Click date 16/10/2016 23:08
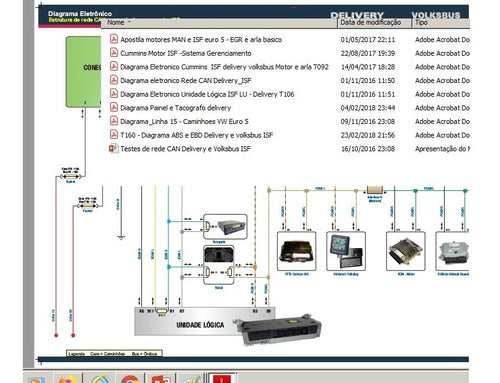The width and height of the screenshot is (500, 383). [x=368, y=149]
